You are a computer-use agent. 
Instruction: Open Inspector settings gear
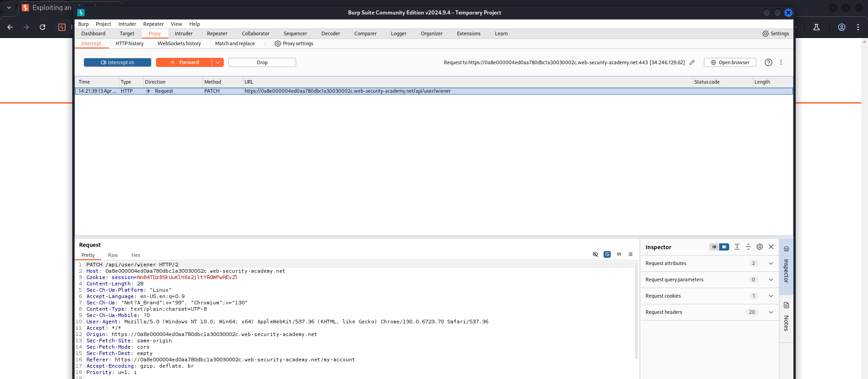pos(759,247)
